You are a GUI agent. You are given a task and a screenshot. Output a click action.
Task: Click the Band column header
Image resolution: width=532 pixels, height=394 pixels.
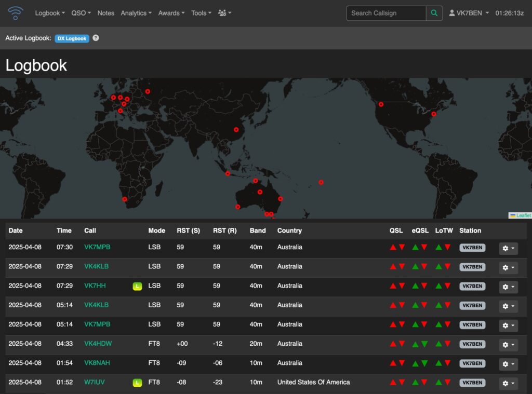pyautogui.click(x=258, y=230)
